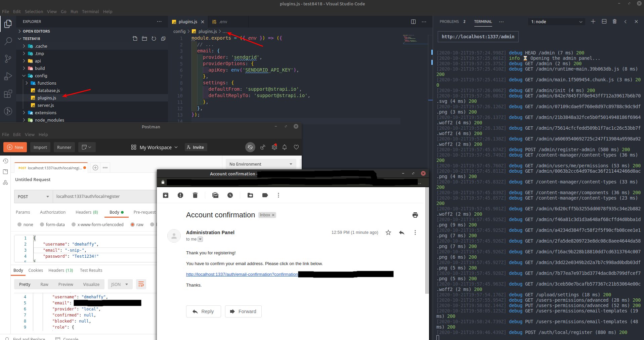644x340 pixels.
Task: Open Postman settings via the gear icon
Action: [274, 147]
